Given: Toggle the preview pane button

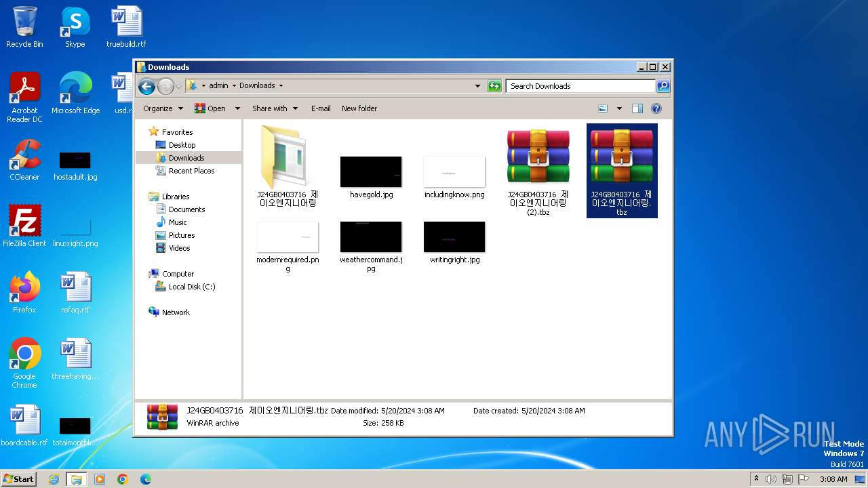Looking at the screenshot, I should (x=637, y=108).
